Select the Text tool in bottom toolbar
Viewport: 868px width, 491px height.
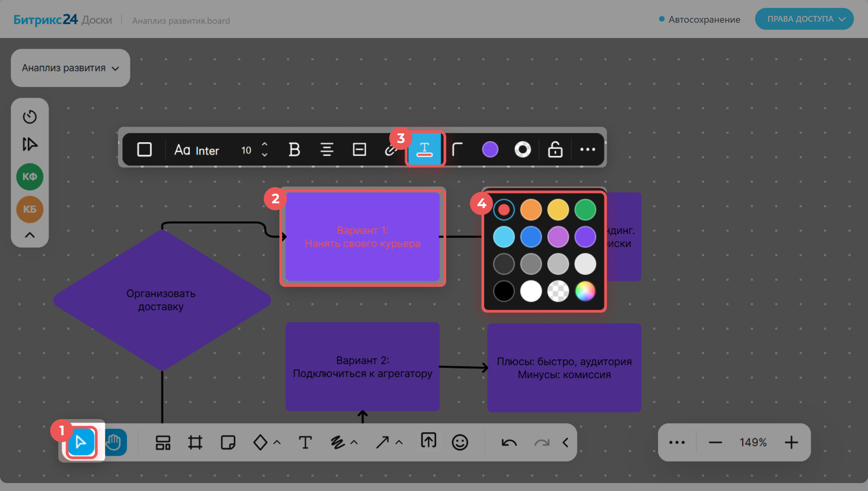pos(305,442)
